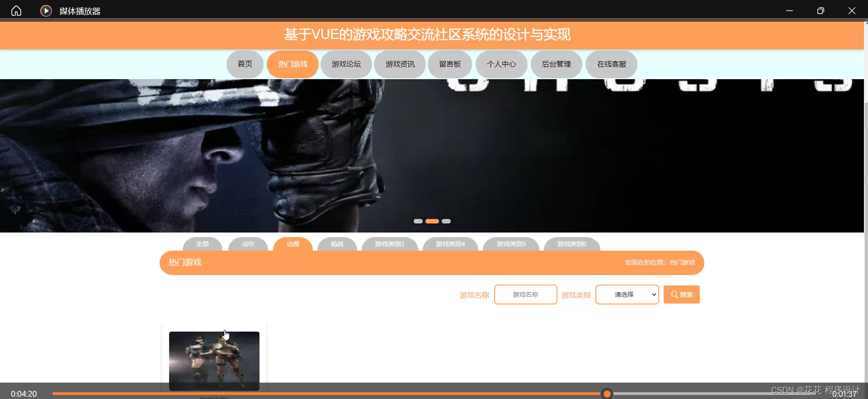Click the video progress slider handle
This screenshot has width=868, height=399.
click(607, 394)
